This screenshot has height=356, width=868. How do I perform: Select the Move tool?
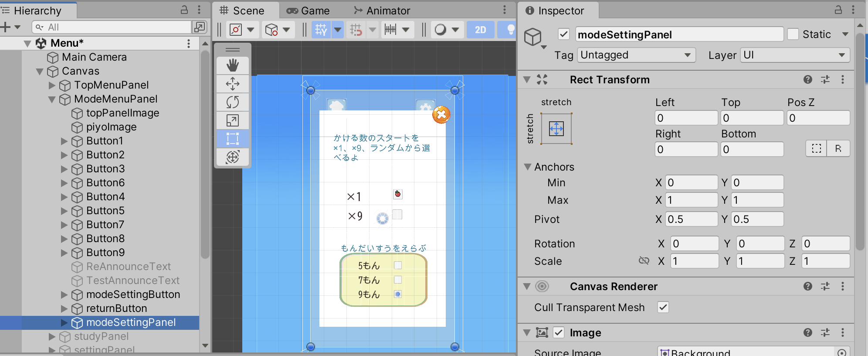pos(233,84)
